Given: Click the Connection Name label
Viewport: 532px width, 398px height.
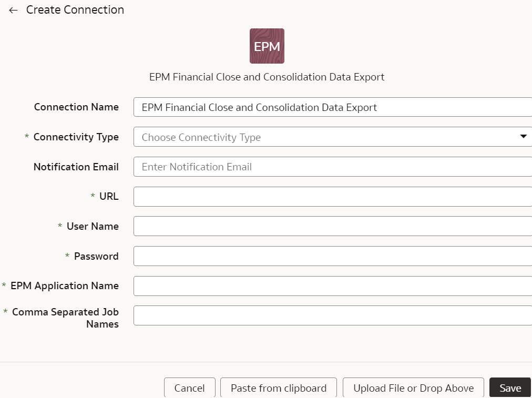Looking at the screenshot, I should click(76, 107).
